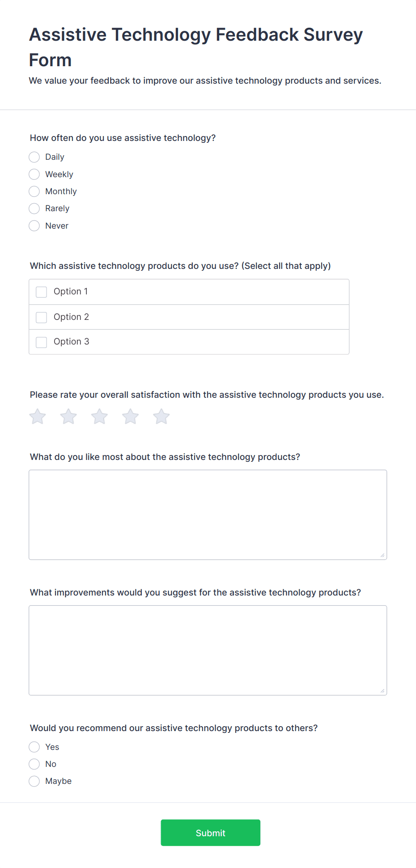Enable the Option 3 checkbox
Screen dimensions: 416x868
(x=42, y=342)
